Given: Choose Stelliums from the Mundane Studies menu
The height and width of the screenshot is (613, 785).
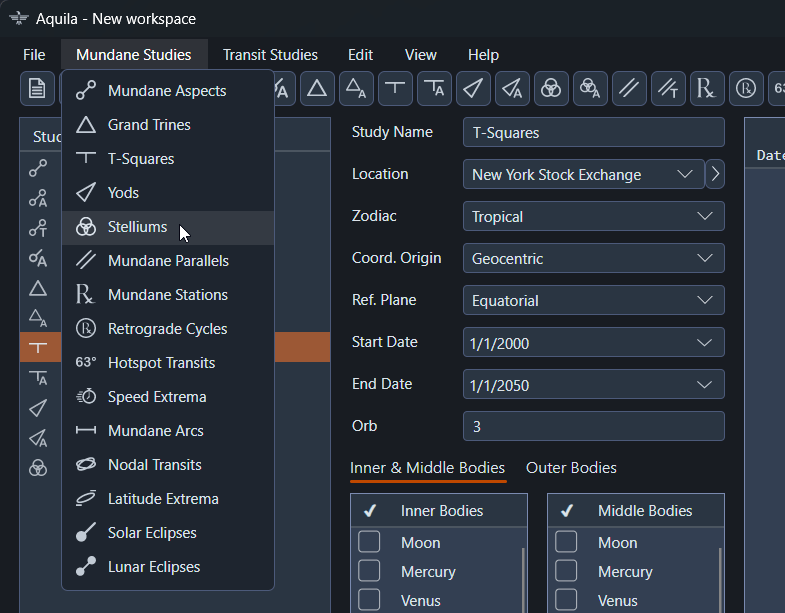Looking at the screenshot, I should coord(168,227).
